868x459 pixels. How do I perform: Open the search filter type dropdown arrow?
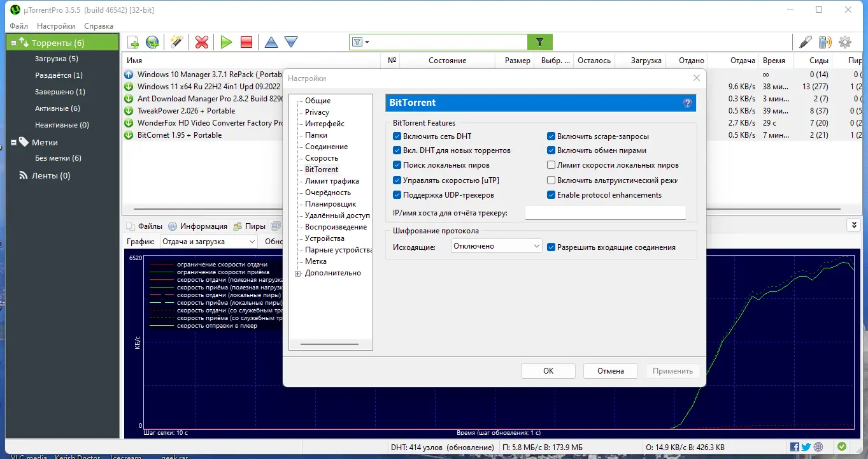click(x=367, y=42)
